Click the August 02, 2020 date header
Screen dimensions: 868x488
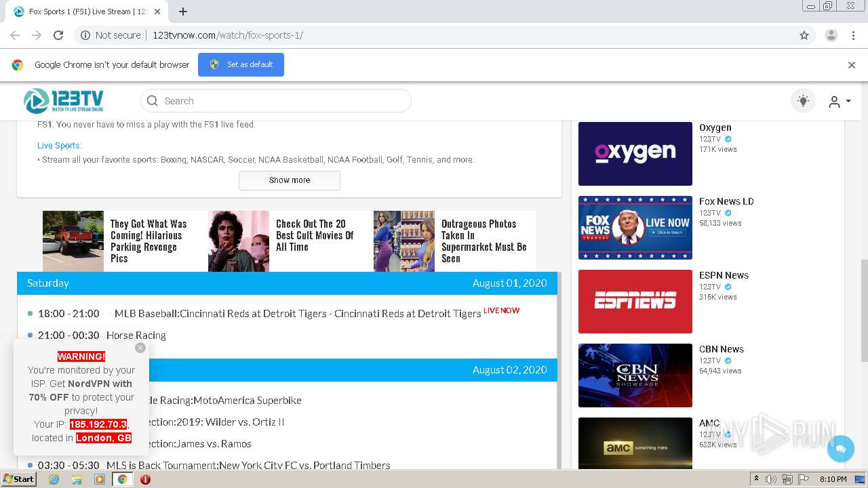click(x=509, y=370)
